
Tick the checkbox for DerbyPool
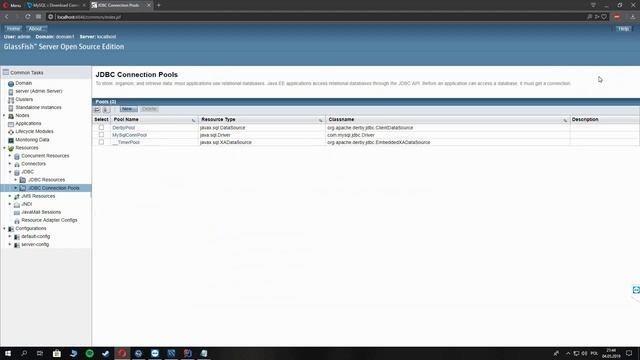point(101,128)
